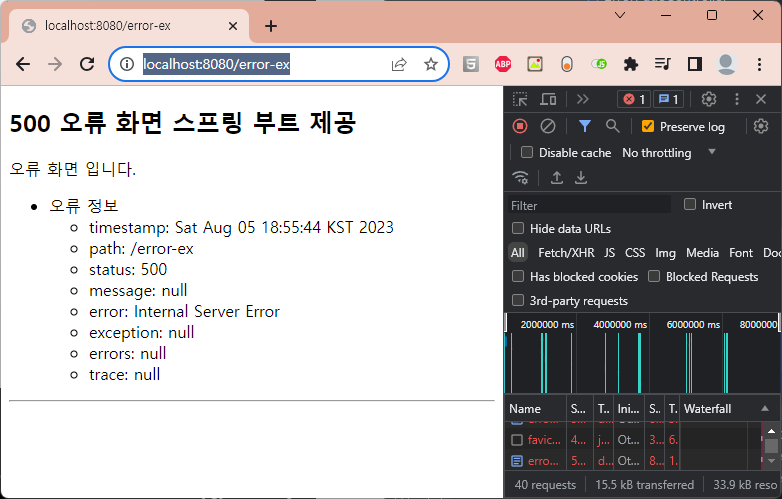Image resolution: width=782 pixels, height=499 pixels.
Task: Check 3rd-party requests checkbox
Action: [x=518, y=300]
